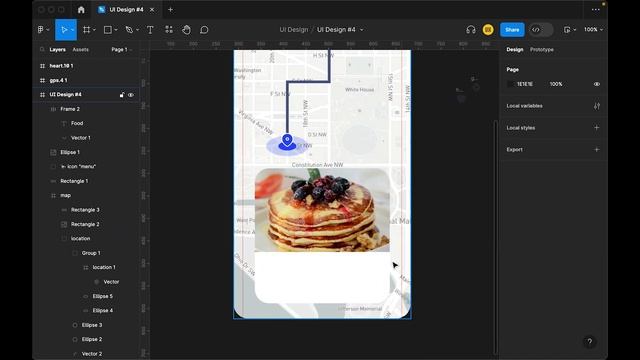
Task: Toggle visibility of UI Design #4 layer
Action: 131,95
